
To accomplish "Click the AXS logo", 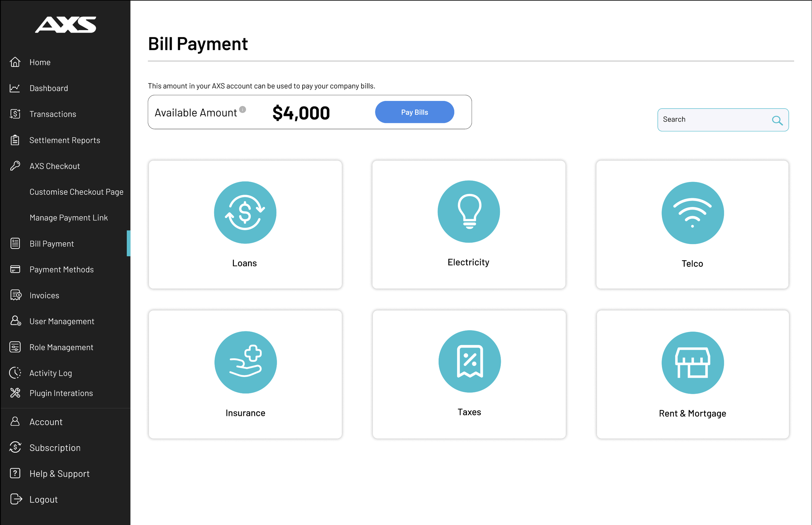I will pos(66,25).
